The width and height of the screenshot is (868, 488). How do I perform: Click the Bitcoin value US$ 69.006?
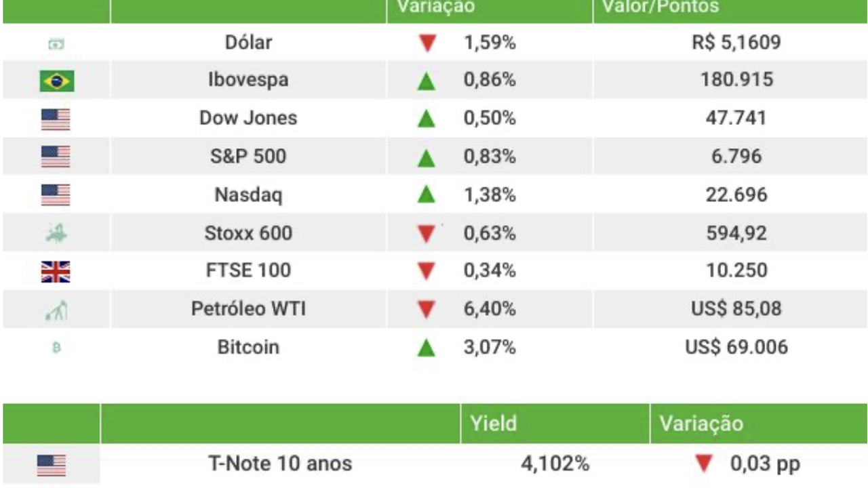pos(736,348)
